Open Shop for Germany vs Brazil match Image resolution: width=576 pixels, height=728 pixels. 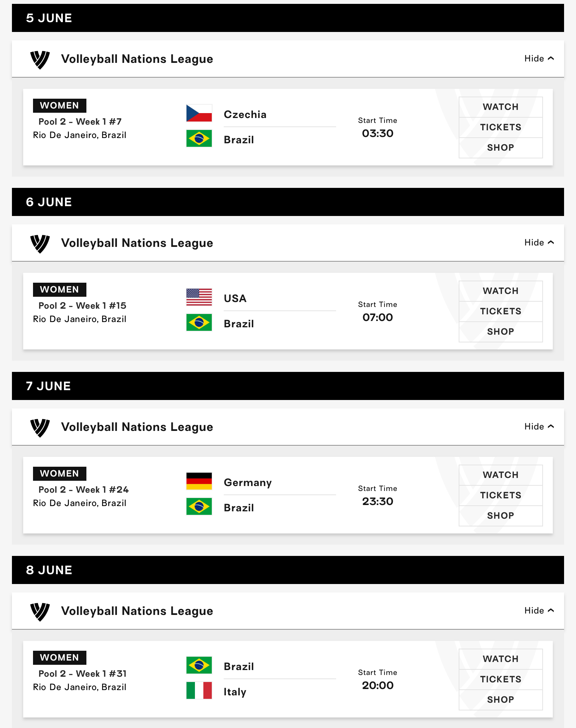point(501,516)
